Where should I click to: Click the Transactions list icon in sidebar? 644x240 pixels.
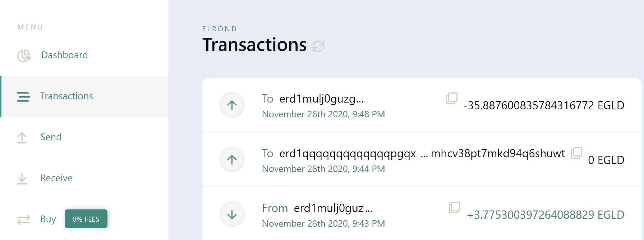24,96
